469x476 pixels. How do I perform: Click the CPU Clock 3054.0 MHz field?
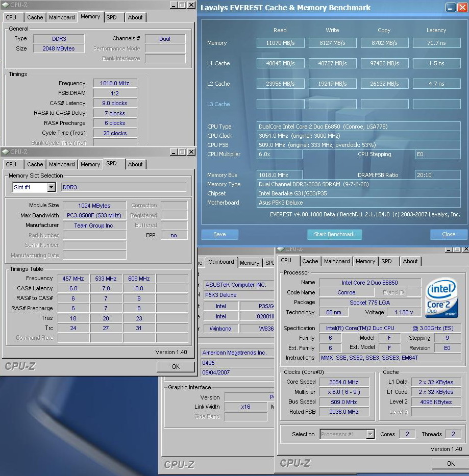(x=358, y=136)
